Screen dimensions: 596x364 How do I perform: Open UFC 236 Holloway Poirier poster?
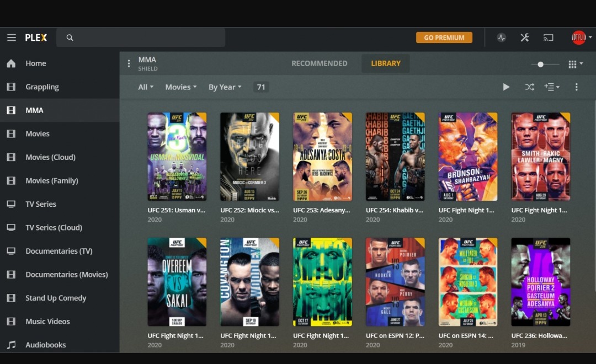[540, 282]
